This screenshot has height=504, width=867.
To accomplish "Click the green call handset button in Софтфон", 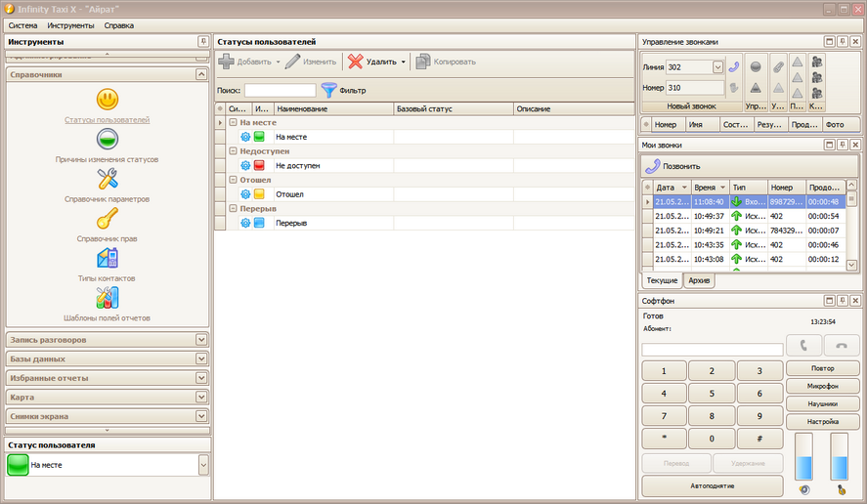I will pyautogui.click(x=804, y=346).
